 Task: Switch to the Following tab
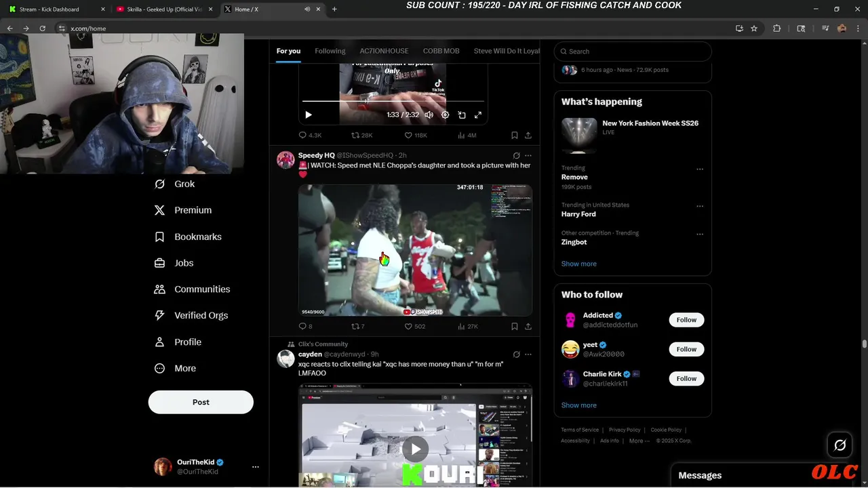point(330,51)
